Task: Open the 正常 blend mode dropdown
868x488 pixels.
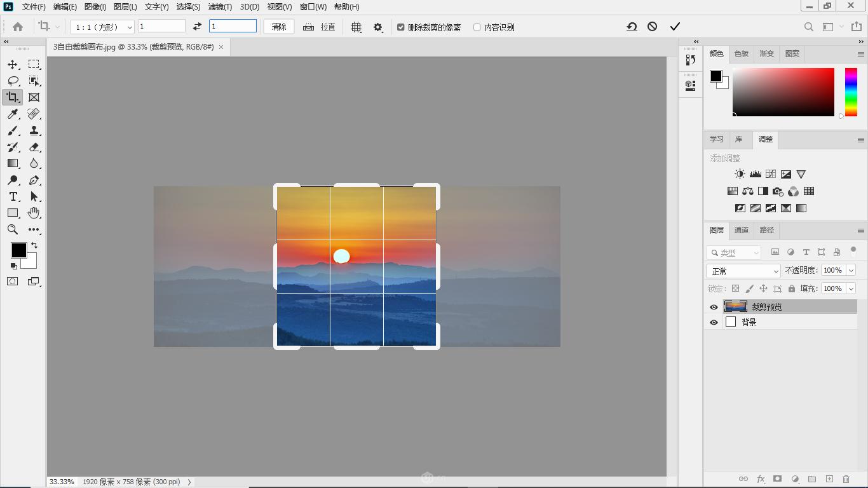Action: pos(743,271)
